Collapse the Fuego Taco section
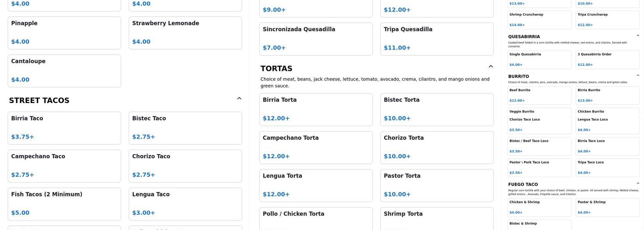This screenshot has height=230, width=644. (x=638, y=184)
